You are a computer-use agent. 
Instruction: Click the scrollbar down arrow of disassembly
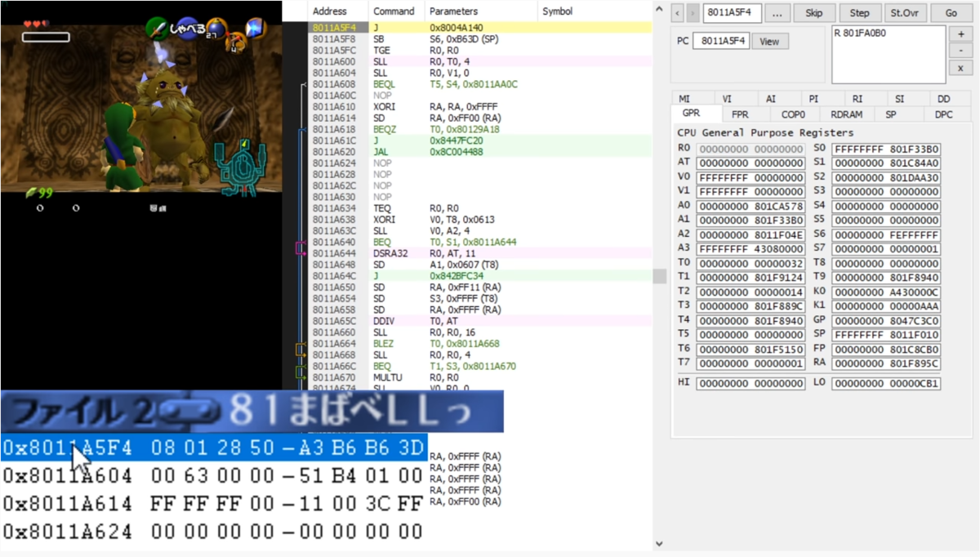[x=658, y=542]
